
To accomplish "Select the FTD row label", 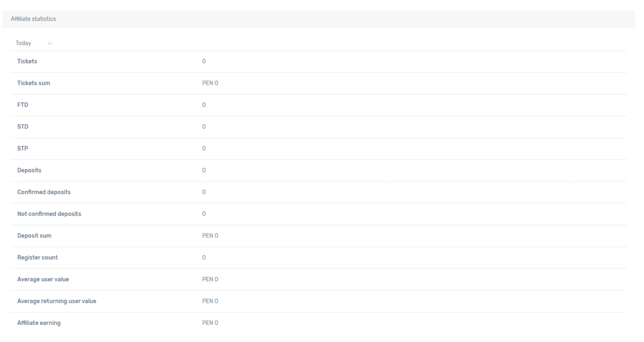I will [x=23, y=105].
